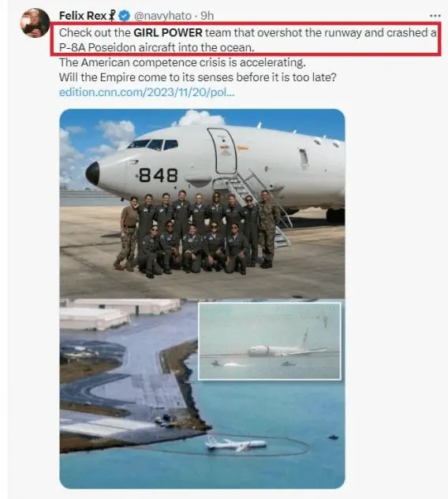448x499 pixels.
Task: Open the crew group photo
Action: coord(202,203)
